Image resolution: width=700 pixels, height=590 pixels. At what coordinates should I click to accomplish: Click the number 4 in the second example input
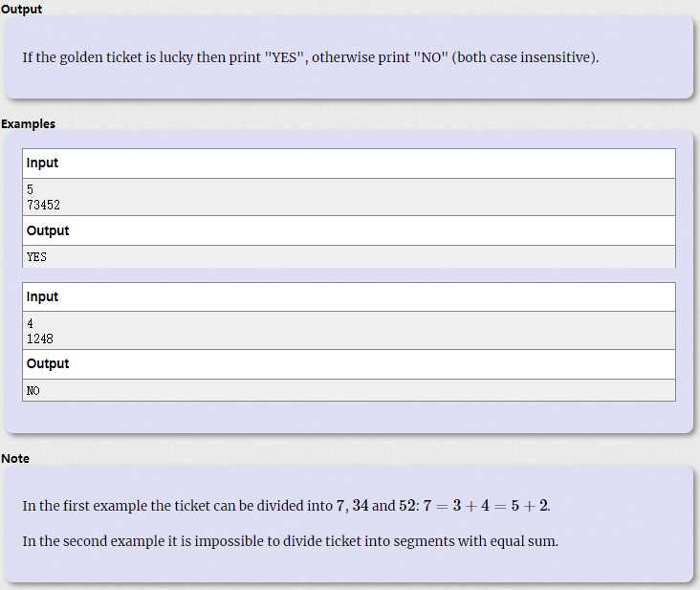(x=31, y=324)
